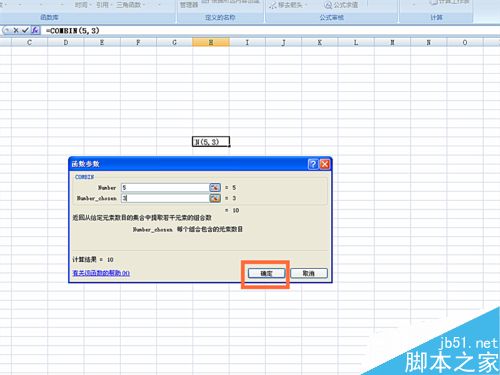This screenshot has height=375, width=500.
Task: Click the help question mark in dialog title
Action: coord(313,164)
